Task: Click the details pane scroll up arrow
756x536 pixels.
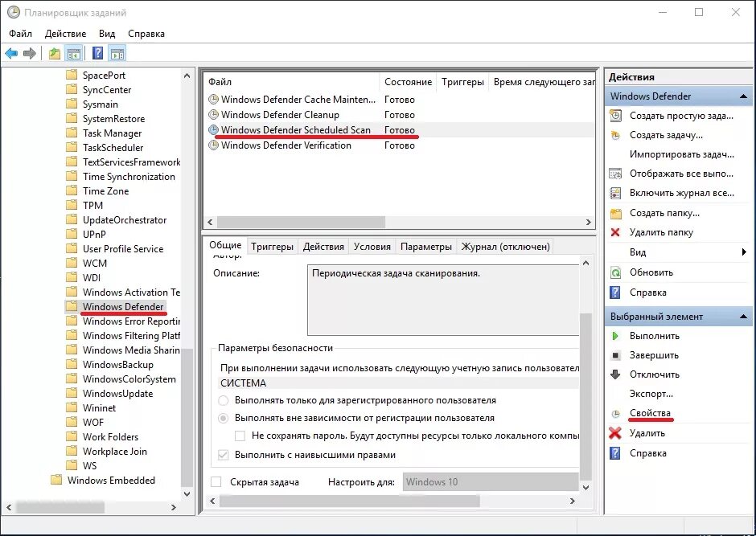Action: click(585, 263)
